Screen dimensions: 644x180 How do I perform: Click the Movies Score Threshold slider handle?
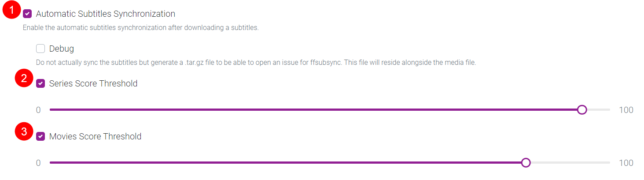[x=525, y=163]
